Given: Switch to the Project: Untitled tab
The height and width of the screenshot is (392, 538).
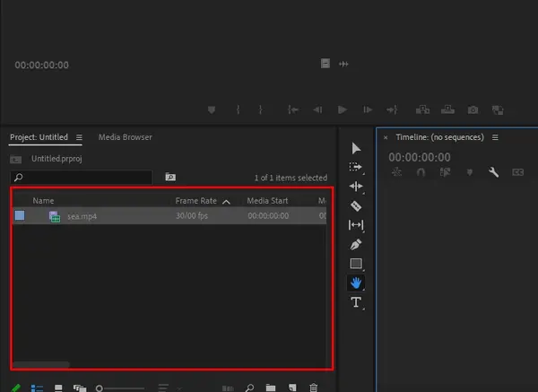Looking at the screenshot, I should [39, 137].
